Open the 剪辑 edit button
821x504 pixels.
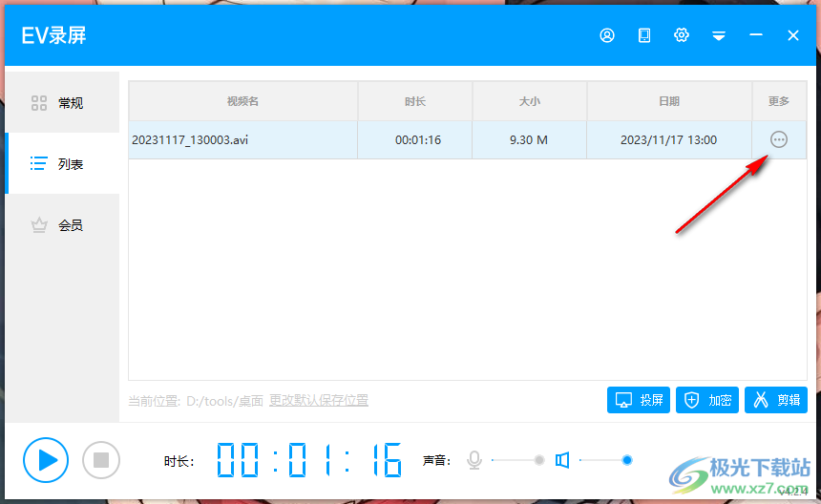(x=776, y=400)
